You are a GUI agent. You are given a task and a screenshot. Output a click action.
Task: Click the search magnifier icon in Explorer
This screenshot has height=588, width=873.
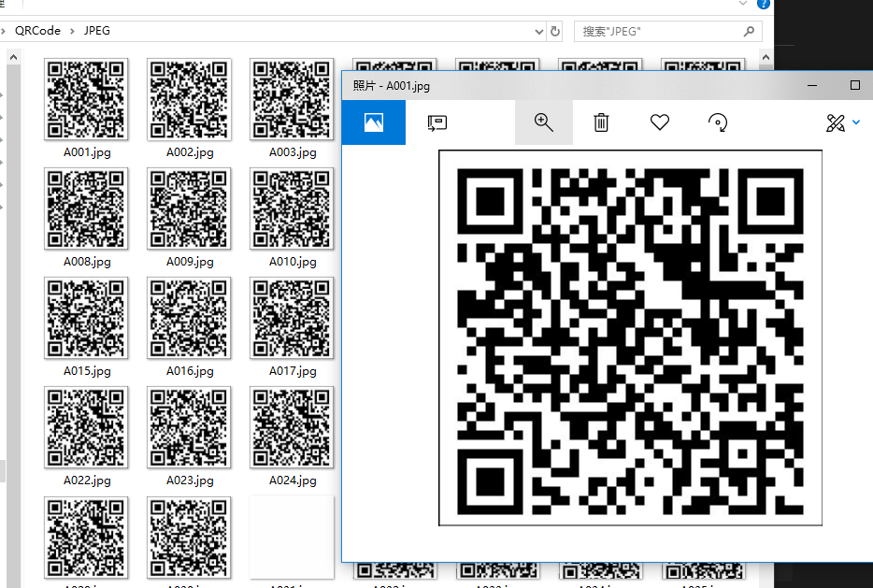click(x=749, y=31)
